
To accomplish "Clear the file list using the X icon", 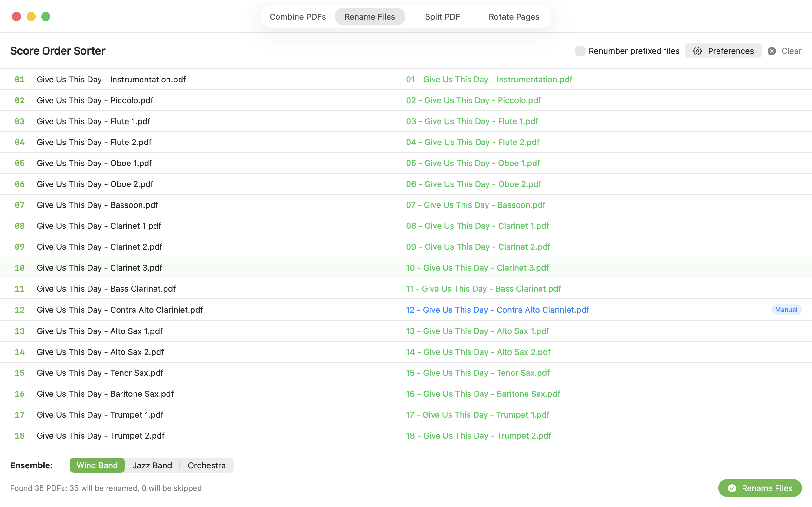I will [x=772, y=51].
